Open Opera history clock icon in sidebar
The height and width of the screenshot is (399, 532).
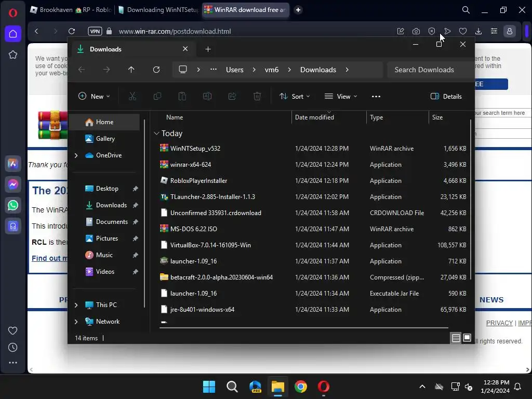pos(13,348)
